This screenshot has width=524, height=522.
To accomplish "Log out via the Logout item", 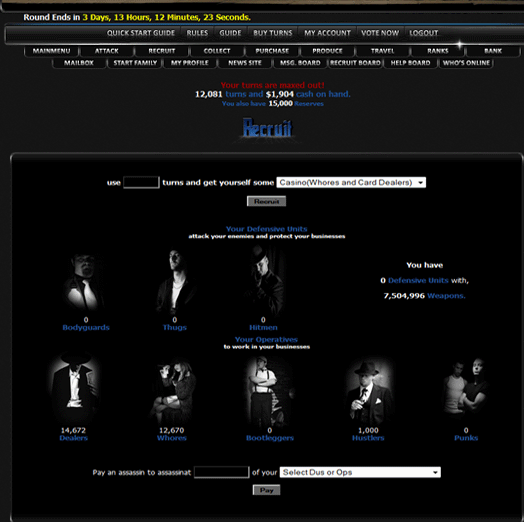I will coord(423,33).
